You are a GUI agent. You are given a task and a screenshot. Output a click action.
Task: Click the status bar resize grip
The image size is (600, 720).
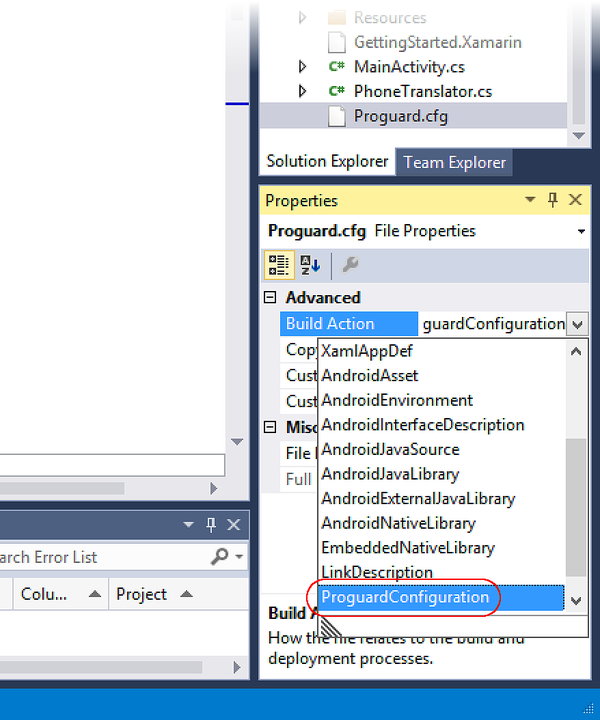click(x=588, y=709)
